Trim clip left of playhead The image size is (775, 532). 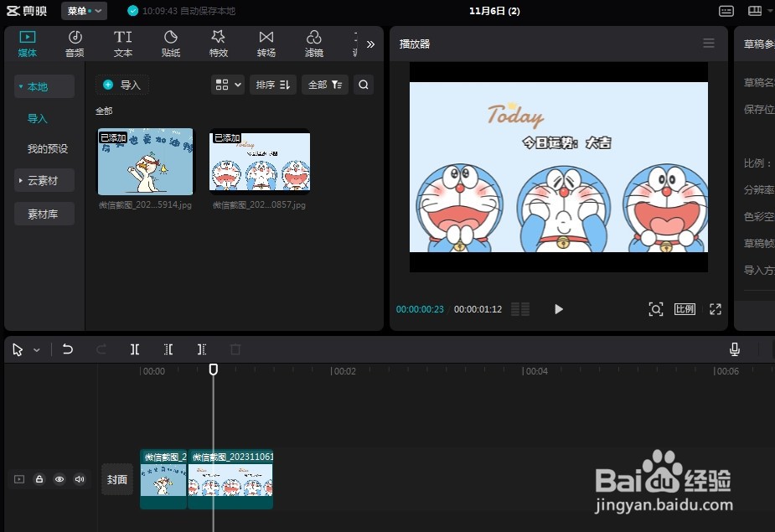168,349
